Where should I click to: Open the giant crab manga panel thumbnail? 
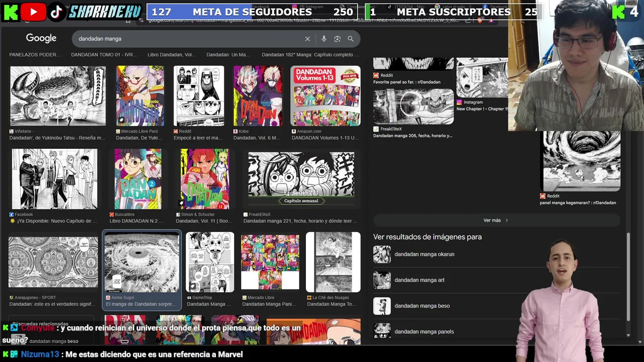[58, 96]
